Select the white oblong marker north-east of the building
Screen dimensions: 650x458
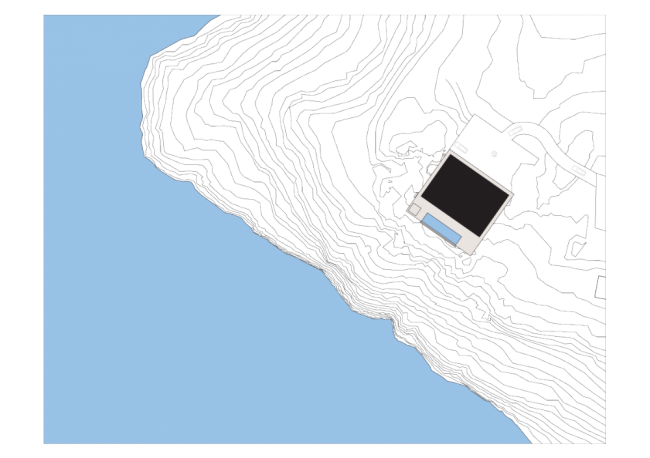(x=514, y=131)
